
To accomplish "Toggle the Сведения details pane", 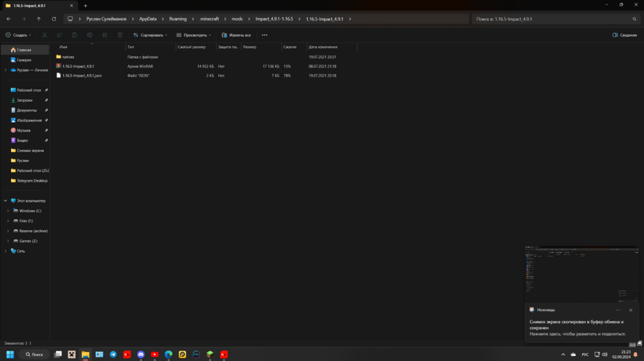I will tap(625, 35).
